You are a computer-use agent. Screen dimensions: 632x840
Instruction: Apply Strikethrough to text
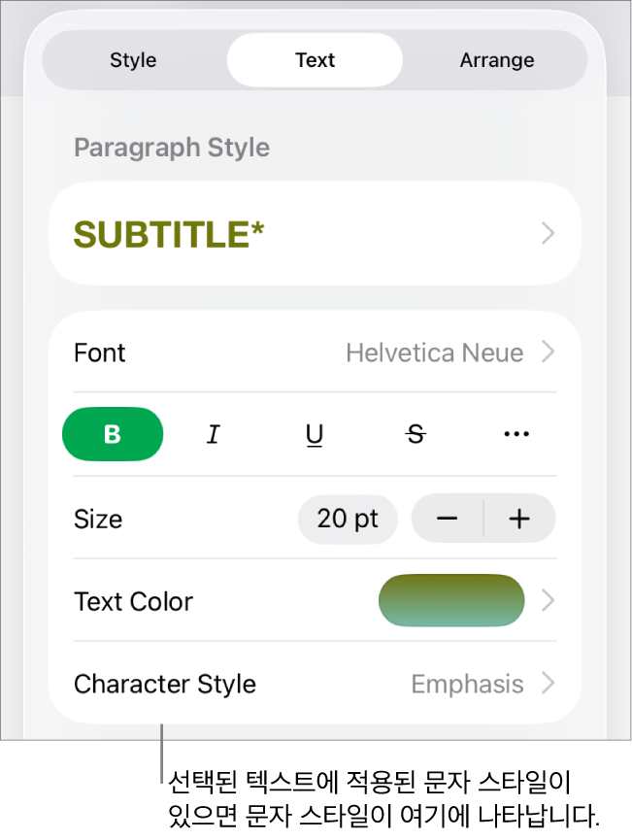coord(416,434)
